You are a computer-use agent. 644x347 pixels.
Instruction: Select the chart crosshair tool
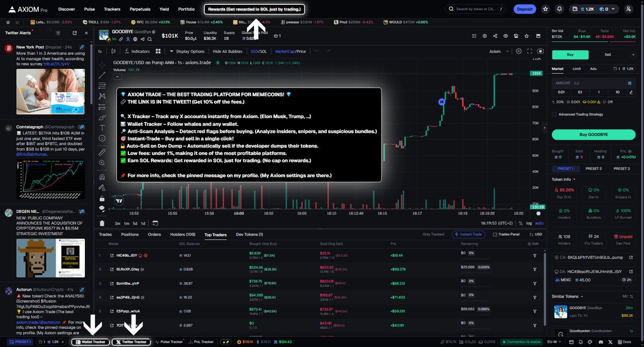103,64
